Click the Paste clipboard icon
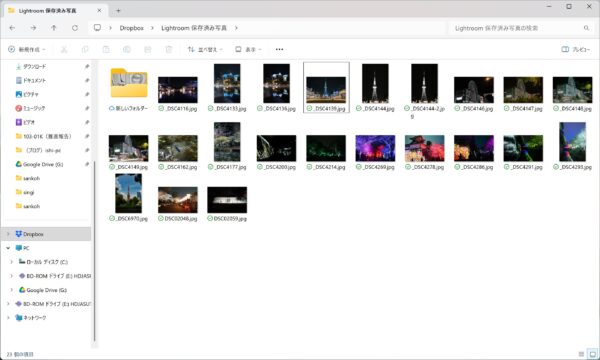This screenshot has width=600, height=360. tap(106, 49)
